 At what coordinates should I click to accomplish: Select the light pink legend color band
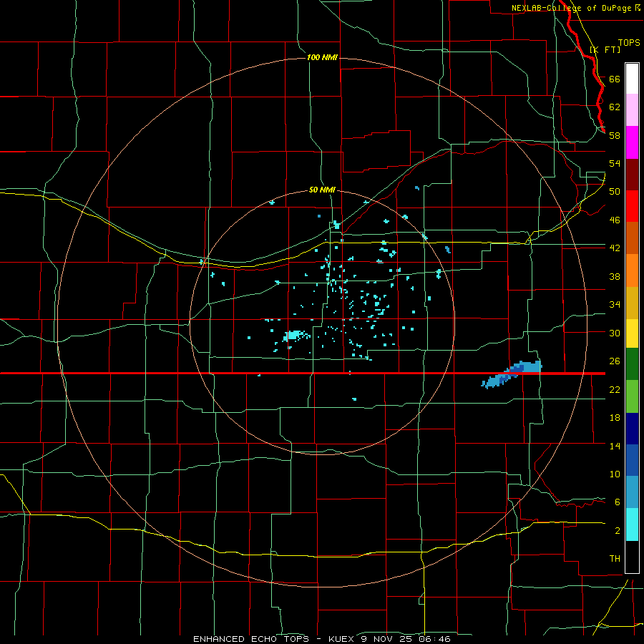[x=632, y=110]
